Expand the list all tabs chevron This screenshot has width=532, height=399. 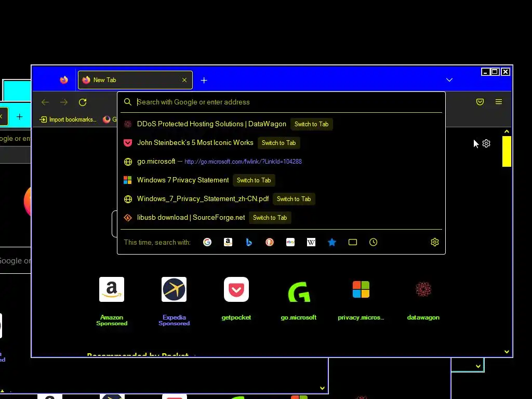click(449, 80)
